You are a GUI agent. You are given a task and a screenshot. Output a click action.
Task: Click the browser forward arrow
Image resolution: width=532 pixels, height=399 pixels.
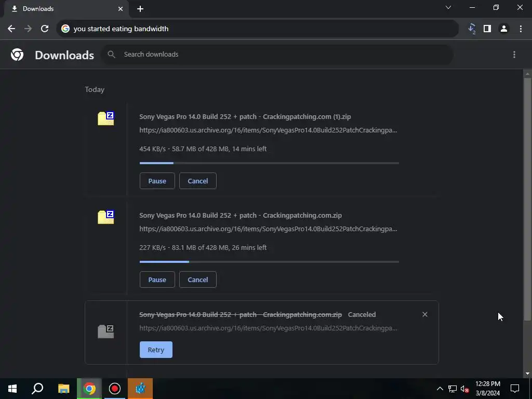click(x=28, y=29)
